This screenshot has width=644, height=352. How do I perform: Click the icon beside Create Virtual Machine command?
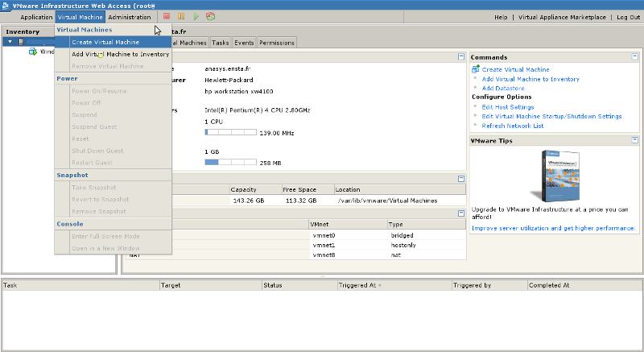[x=476, y=69]
